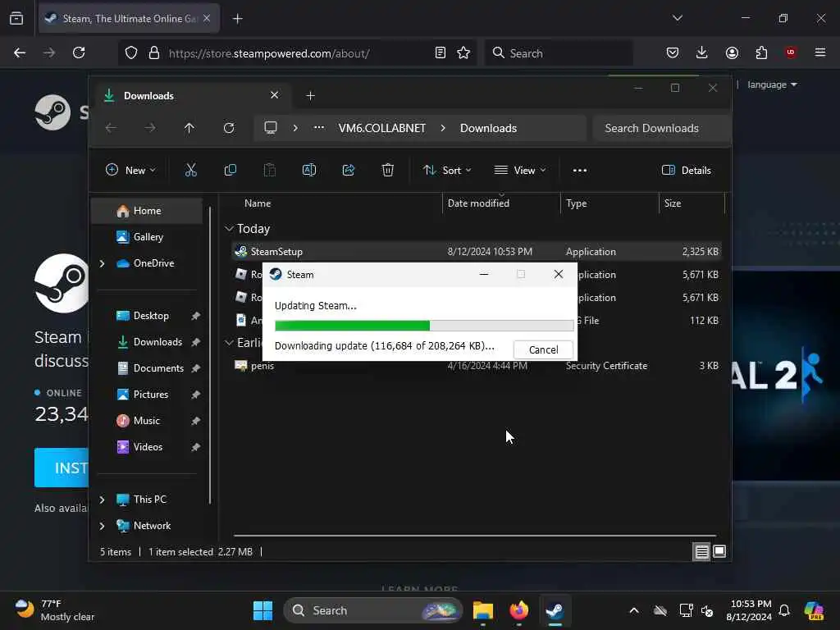Open Firefox downloads panel arrow

point(702,52)
